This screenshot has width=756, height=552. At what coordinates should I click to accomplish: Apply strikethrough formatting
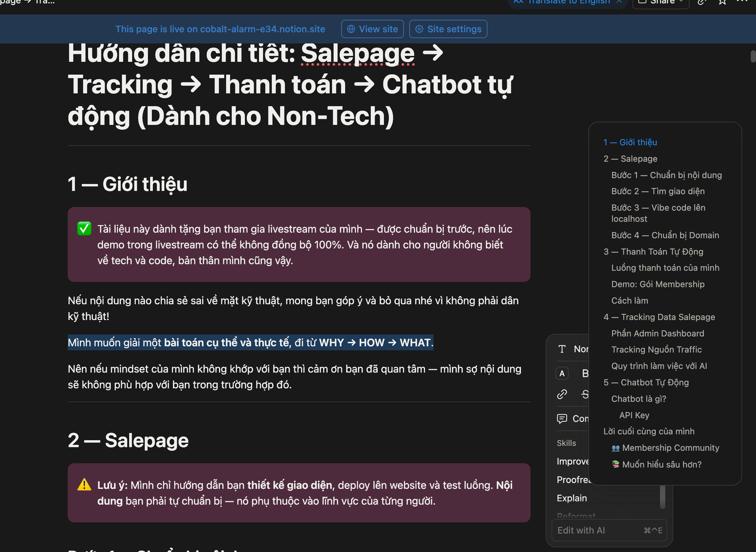pyautogui.click(x=585, y=394)
